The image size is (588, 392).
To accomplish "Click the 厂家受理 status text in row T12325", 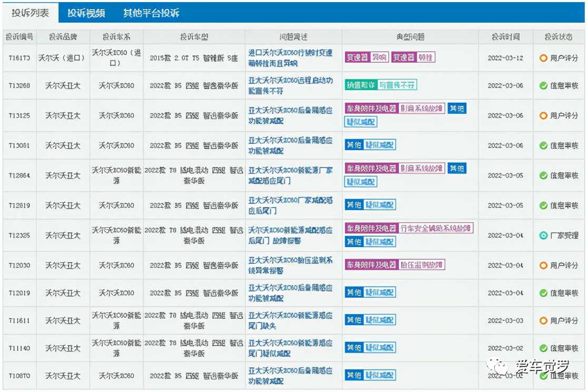I will coord(564,236).
